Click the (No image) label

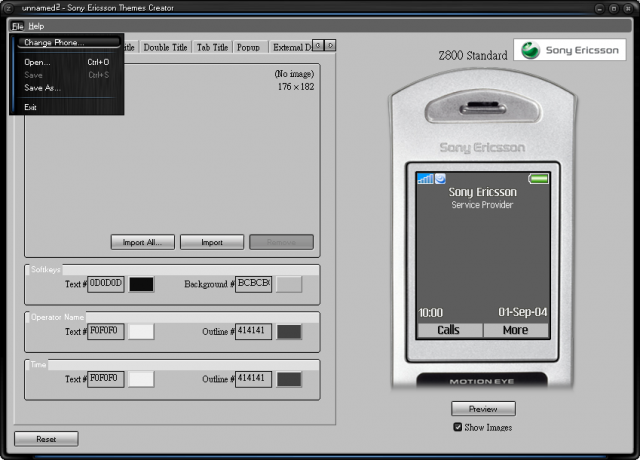click(x=294, y=74)
